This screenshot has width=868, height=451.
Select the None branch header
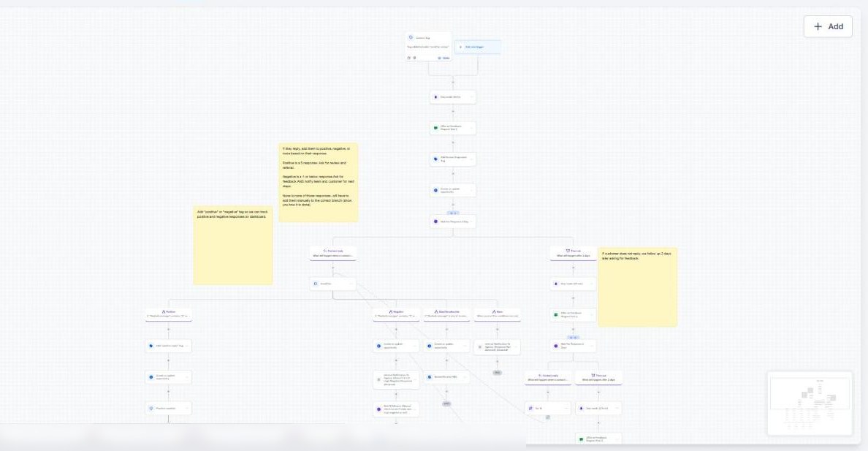coord(497,314)
